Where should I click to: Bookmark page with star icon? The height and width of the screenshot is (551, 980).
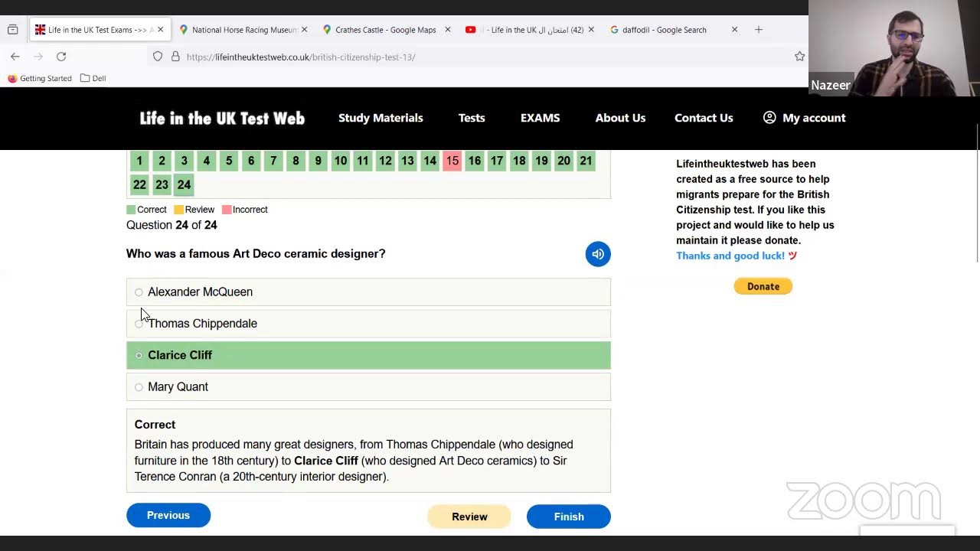point(799,57)
